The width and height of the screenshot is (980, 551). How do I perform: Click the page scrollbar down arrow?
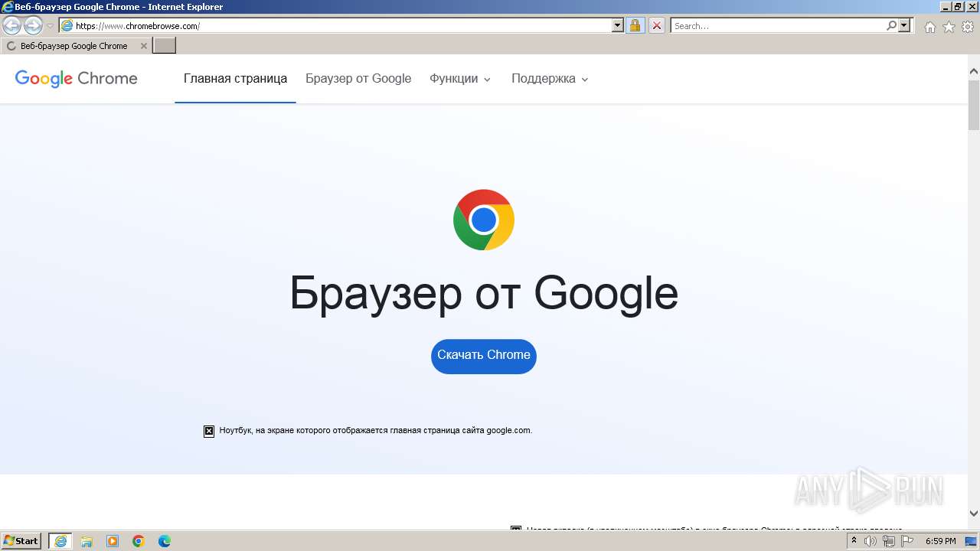[x=974, y=514]
